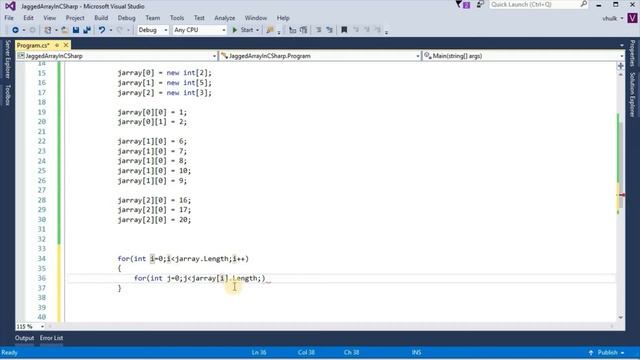Screen dimensions: 640x360
Task: Open the Team menu
Action: pyautogui.click(x=153, y=18)
